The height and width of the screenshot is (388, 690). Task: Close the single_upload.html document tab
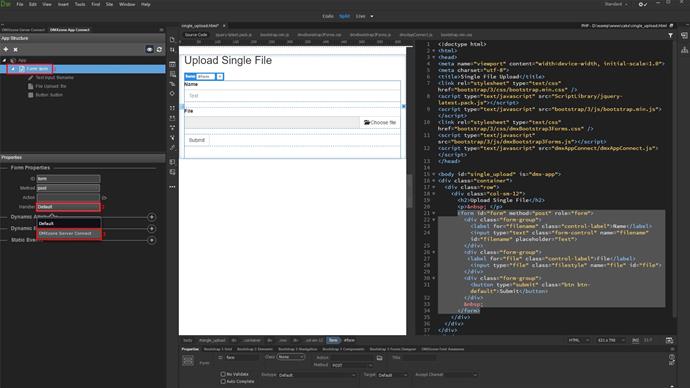[224, 26]
